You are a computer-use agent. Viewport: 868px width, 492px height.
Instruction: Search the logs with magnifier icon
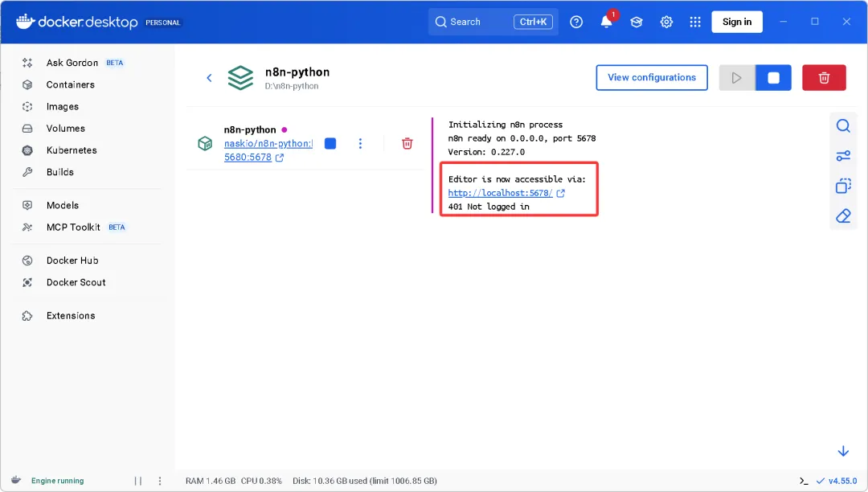[843, 126]
